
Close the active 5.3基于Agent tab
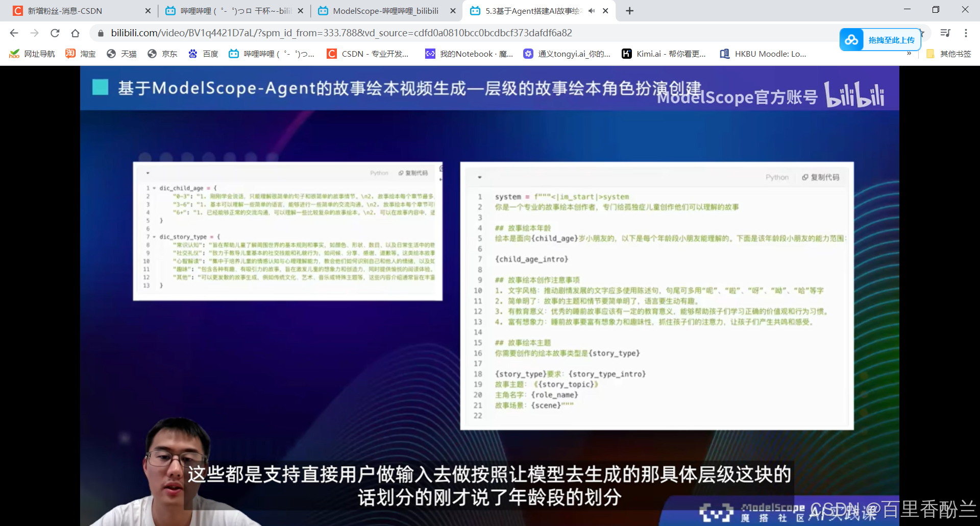(605, 11)
